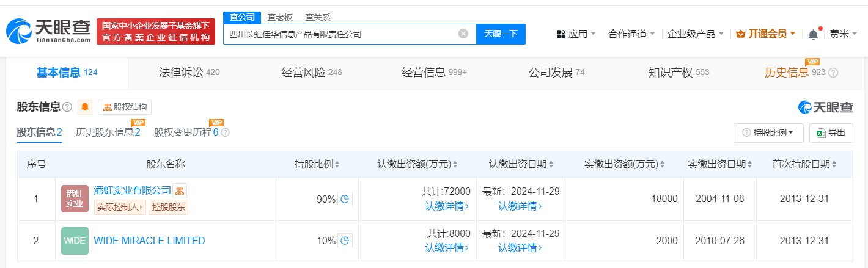Open the 持股比例 dropdown filter

click(768, 132)
